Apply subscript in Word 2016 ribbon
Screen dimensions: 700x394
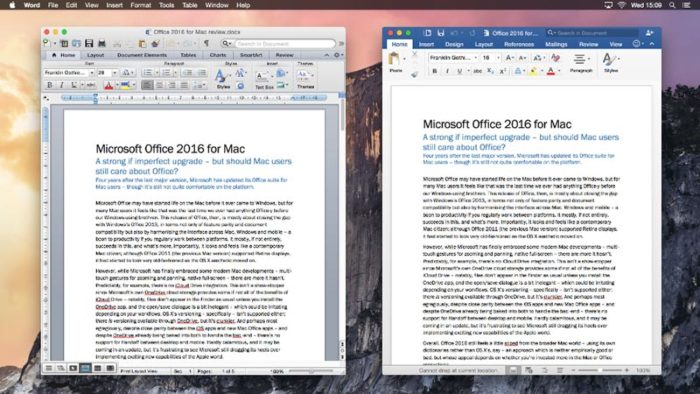[490, 71]
